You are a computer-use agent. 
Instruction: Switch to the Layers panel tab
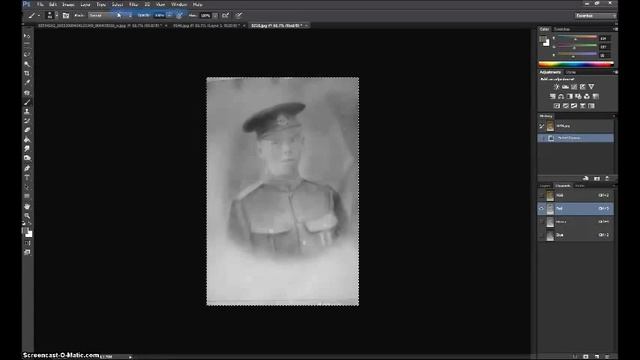click(x=545, y=186)
